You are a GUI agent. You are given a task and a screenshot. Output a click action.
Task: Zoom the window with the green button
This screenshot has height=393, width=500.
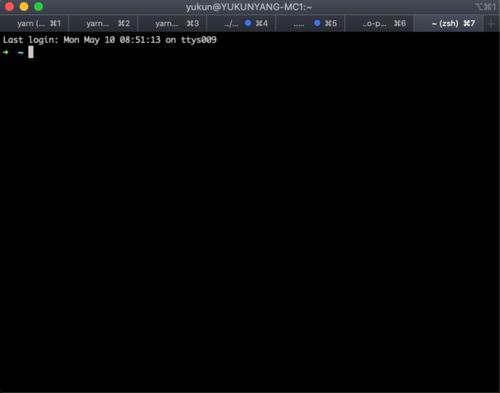39,6
